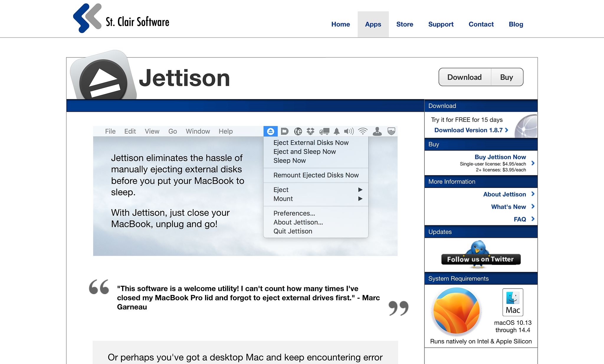Click the Download button beside the Jettison title
The image size is (604, 364).
pyautogui.click(x=465, y=77)
